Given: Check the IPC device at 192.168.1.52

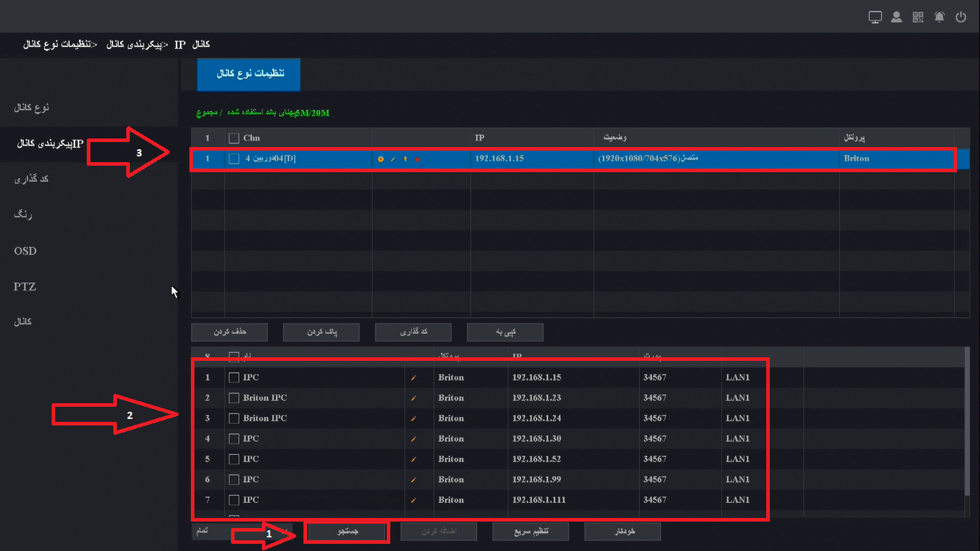Looking at the screenshot, I should coord(234,459).
